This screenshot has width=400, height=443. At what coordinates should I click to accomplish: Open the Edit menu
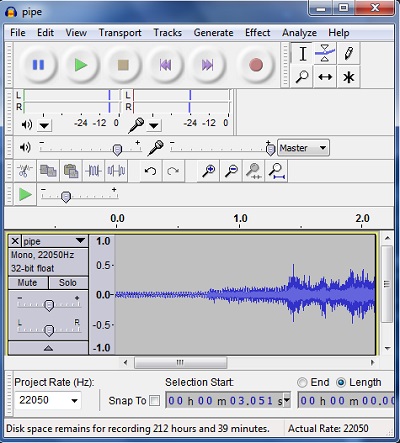coord(45,33)
